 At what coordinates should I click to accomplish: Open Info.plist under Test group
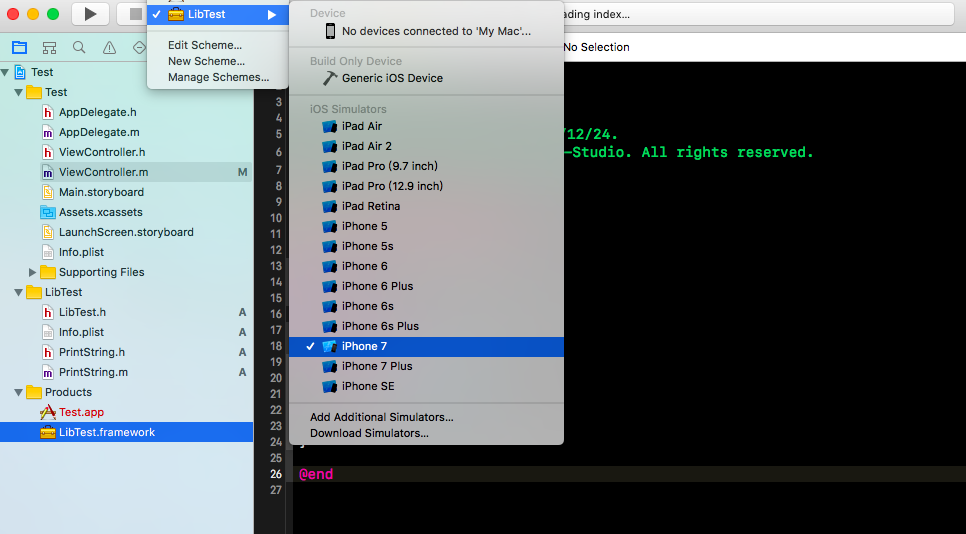click(x=81, y=252)
